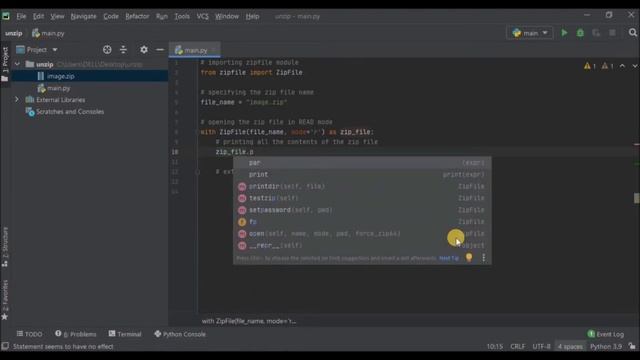The width and height of the screenshot is (640, 360).
Task: Open Project panel settings gear
Action: [144, 49]
